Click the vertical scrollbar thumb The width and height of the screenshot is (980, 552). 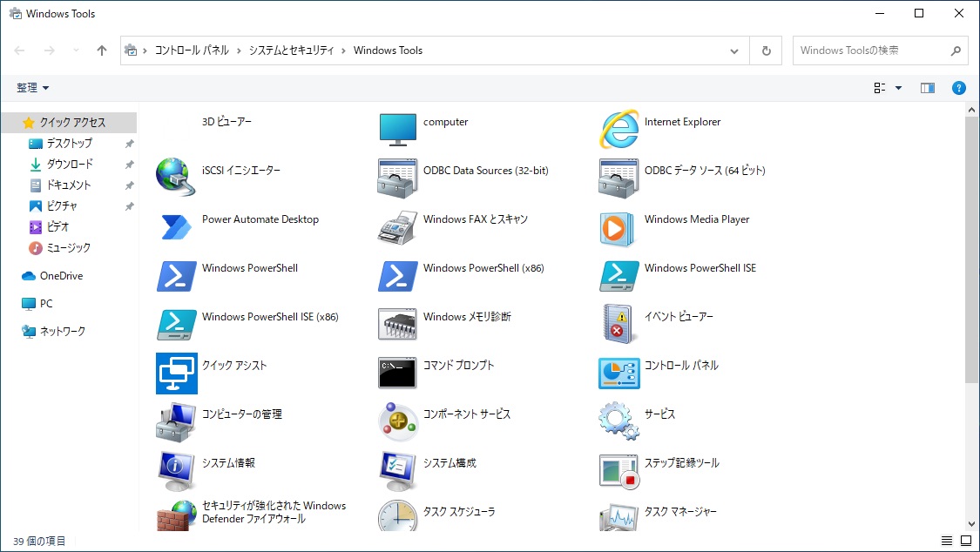pos(971,248)
